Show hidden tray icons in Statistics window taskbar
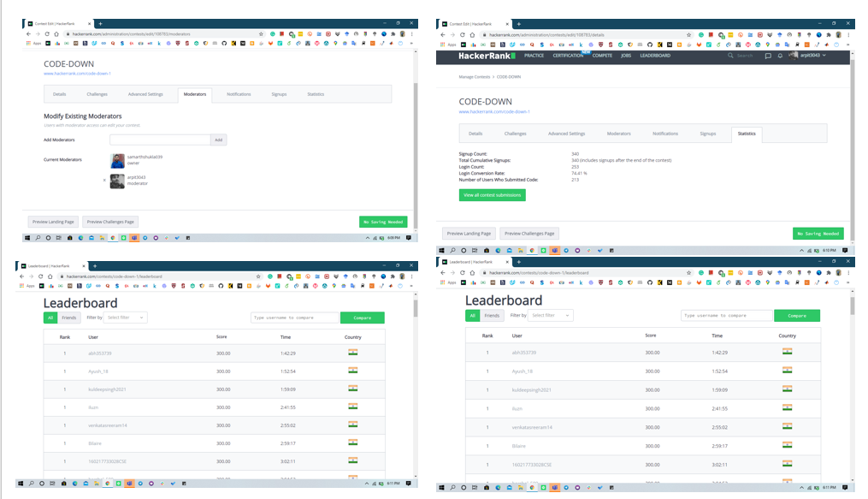 pyautogui.click(x=801, y=250)
